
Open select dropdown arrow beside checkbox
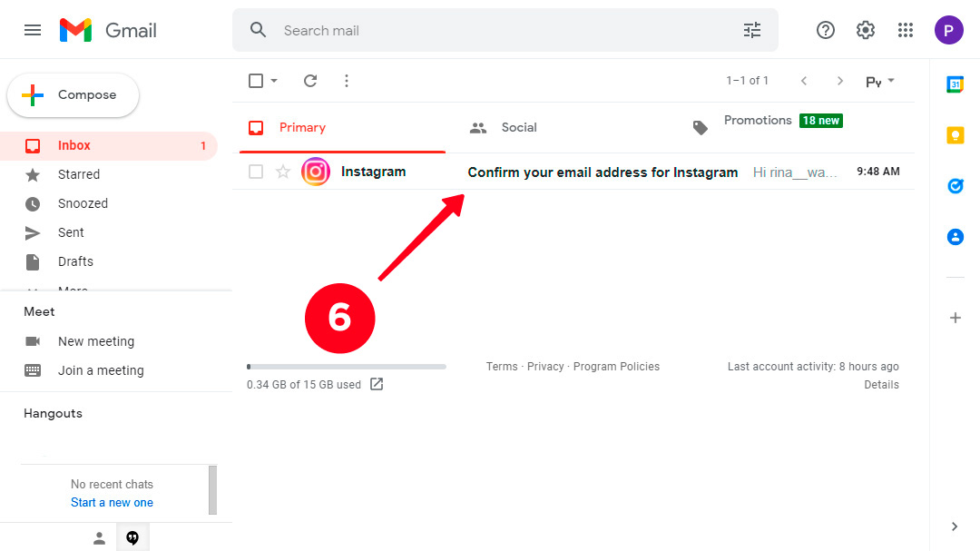pos(274,81)
